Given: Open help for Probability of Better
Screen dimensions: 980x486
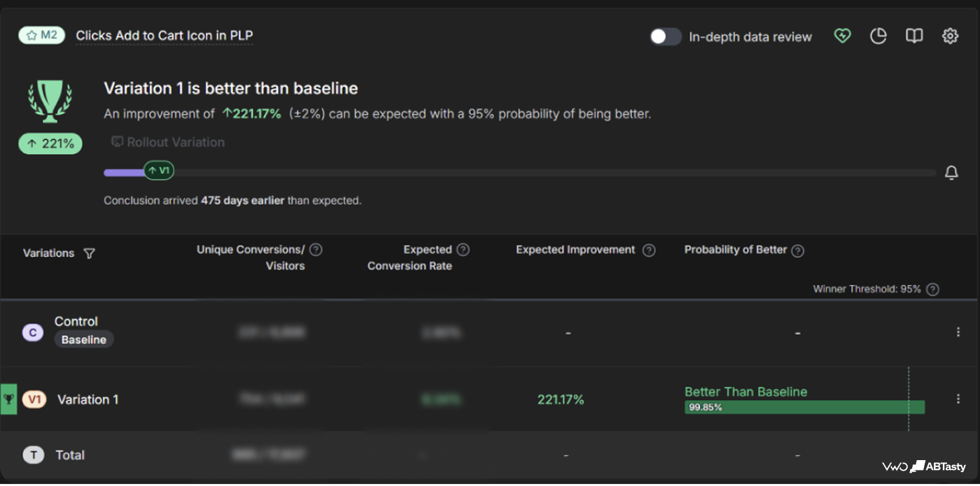Looking at the screenshot, I should tap(797, 250).
